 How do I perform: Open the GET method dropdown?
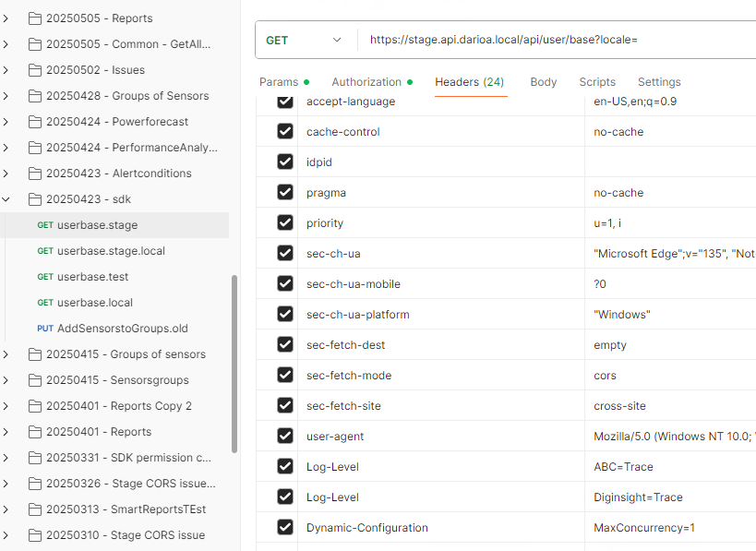305,41
